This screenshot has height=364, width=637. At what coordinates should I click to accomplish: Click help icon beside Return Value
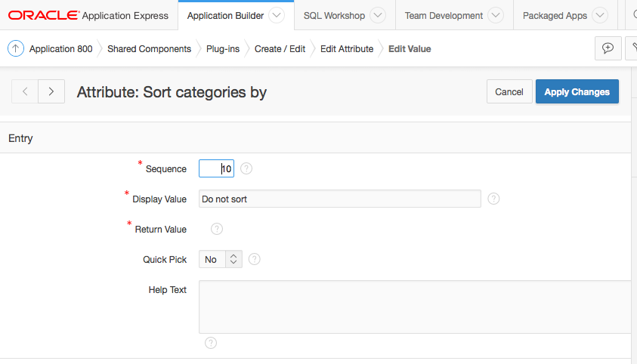coord(217,229)
